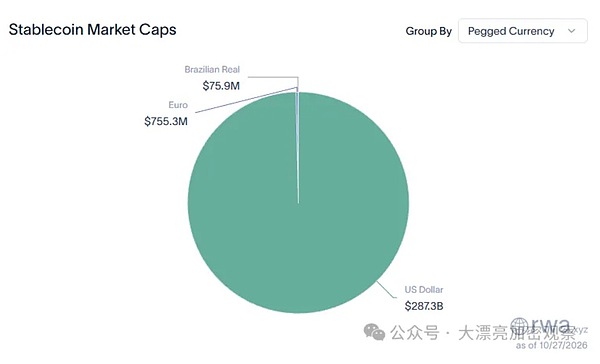The image size is (600, 364).
Task: Click the $287.3B value
Action: 424,306
